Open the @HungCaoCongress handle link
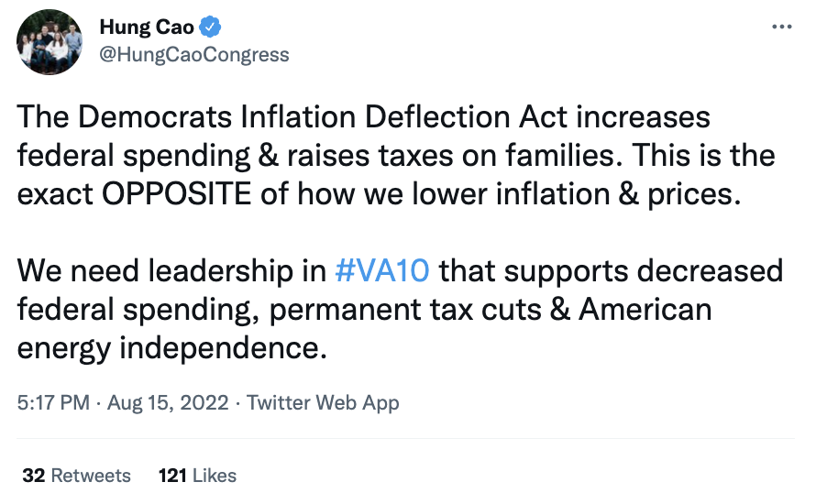816x504 pixels. (194, 55)
